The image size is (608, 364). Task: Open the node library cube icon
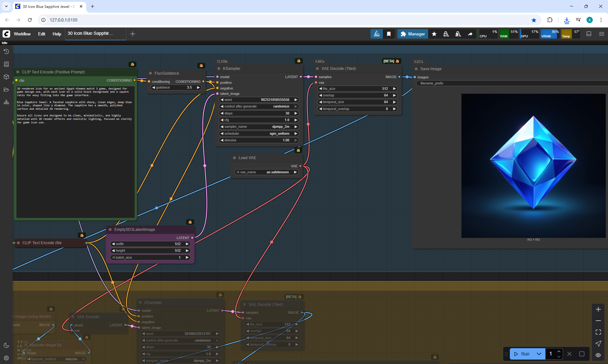(x=6, y=77)
